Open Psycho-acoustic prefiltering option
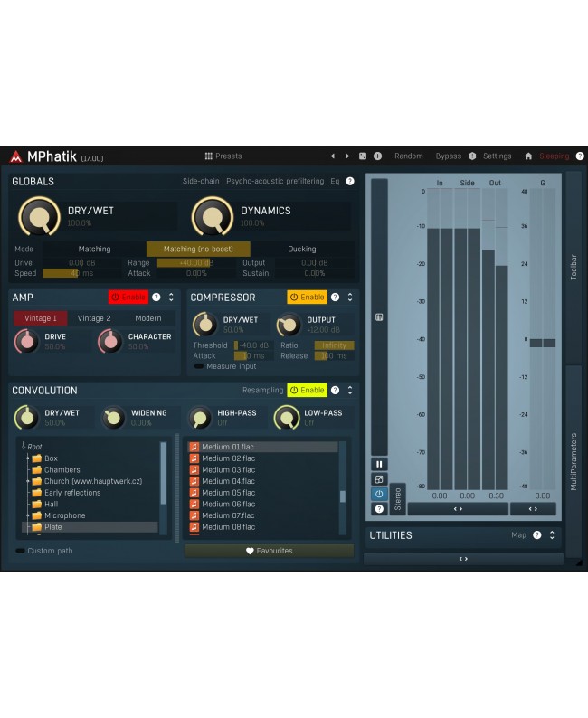 tap(275, 181)
